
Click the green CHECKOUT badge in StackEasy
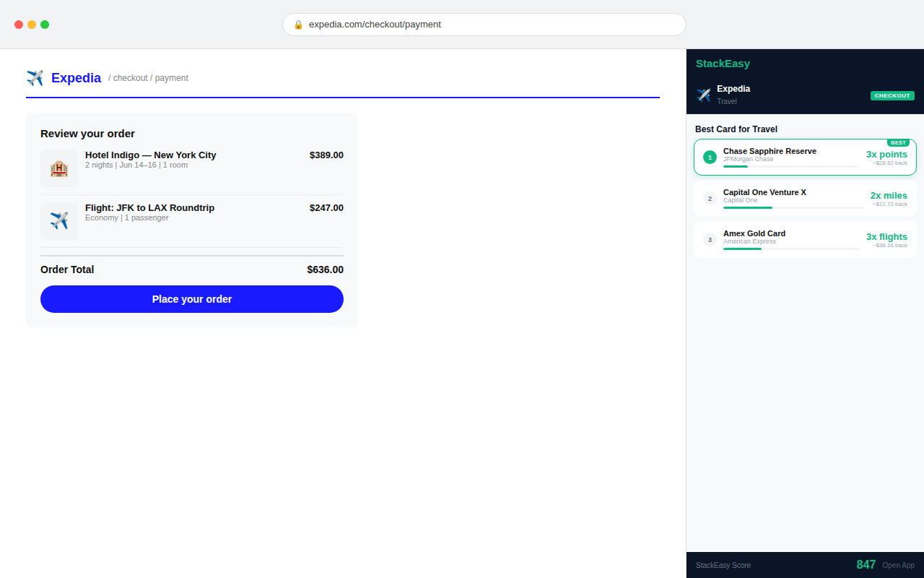(x=892, y=95)
